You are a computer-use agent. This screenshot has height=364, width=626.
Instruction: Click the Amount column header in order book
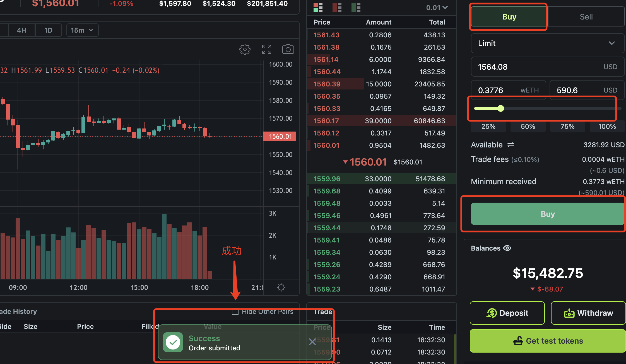click(379, 22)
